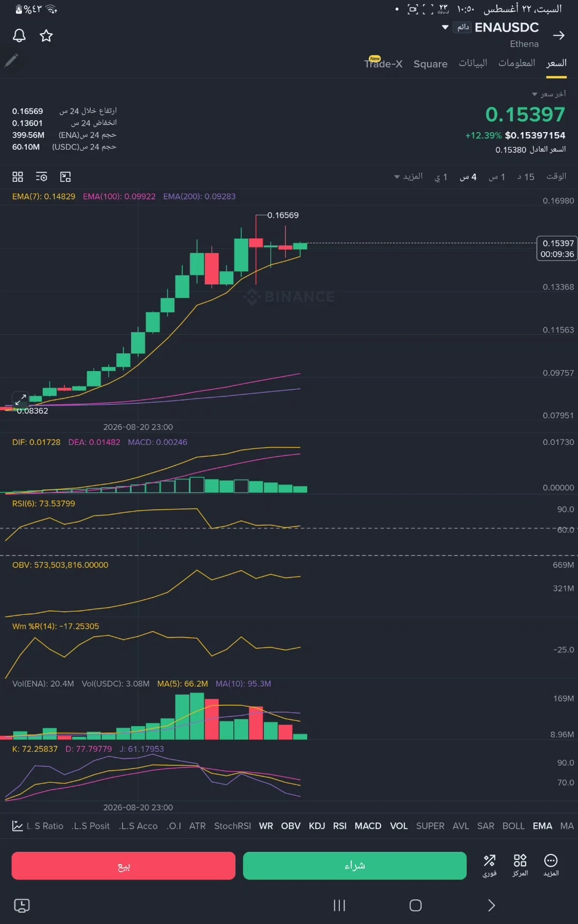Toggle the SAR indicator
578x924 pixels.
(x=486, y=826)
